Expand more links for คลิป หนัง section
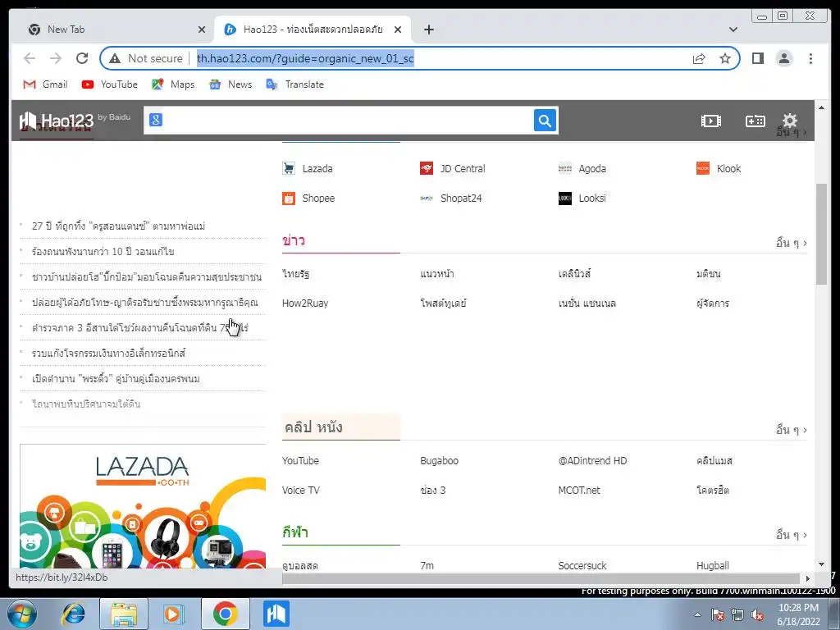Viewport: 840px width, 630px height. coord(792,430)
